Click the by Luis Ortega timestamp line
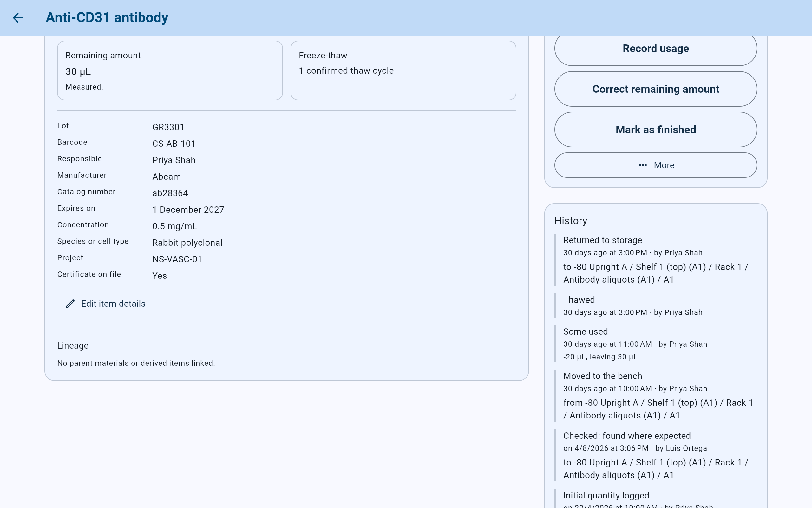This screenshot has width=812, height=508. pos(635,448)
